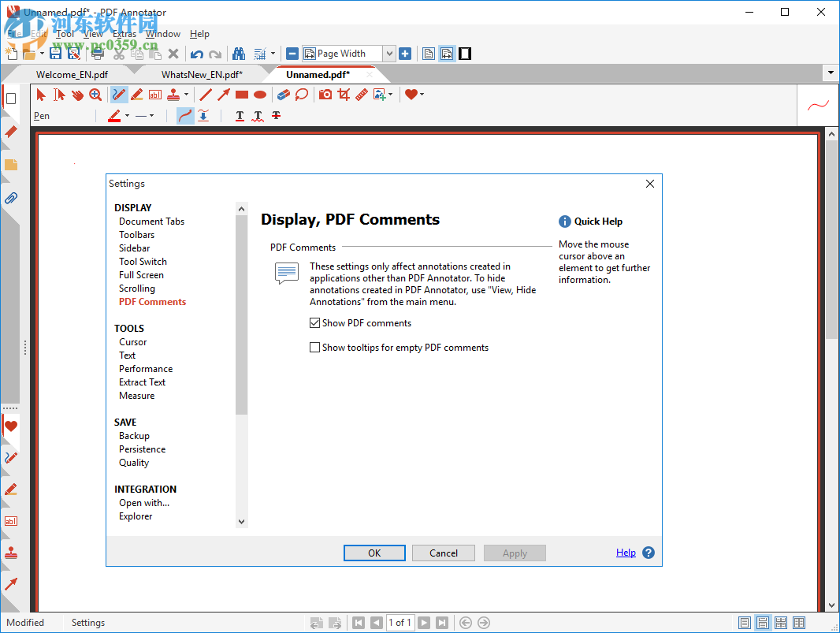840x633 pixels.
Task: Open the Stamp tool
Action: click(x=172, y=94)
